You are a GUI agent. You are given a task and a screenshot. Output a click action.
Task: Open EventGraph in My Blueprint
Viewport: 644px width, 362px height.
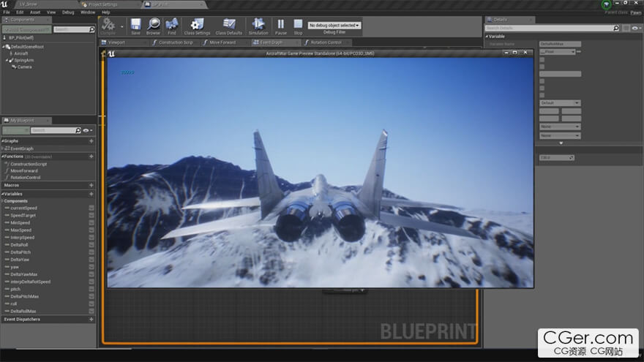(22, 148)
